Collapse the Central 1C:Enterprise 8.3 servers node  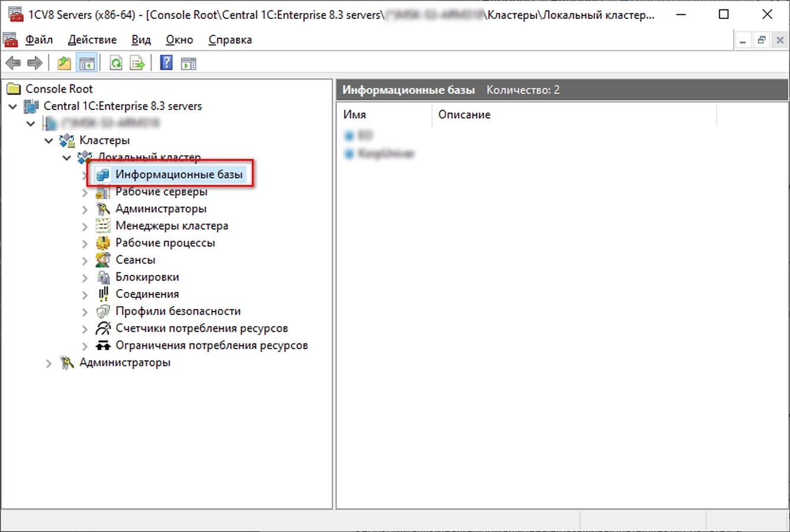pyautogui.click(x=12, y=107)
